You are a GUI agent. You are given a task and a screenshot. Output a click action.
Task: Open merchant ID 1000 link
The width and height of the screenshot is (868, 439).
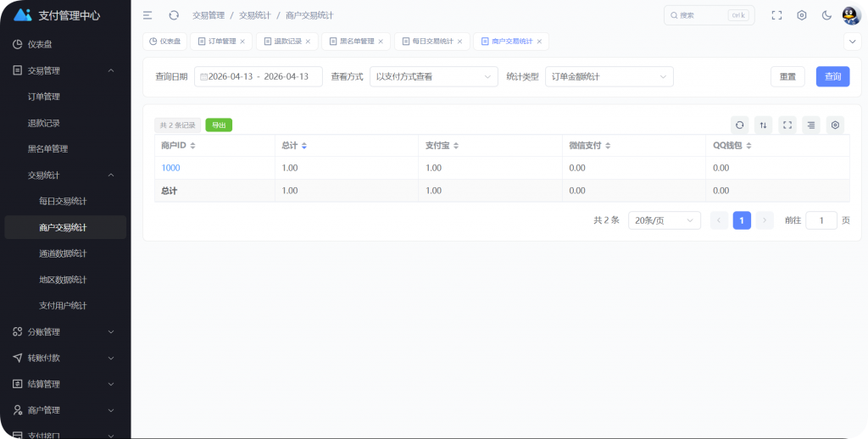[x=170, y=168]
